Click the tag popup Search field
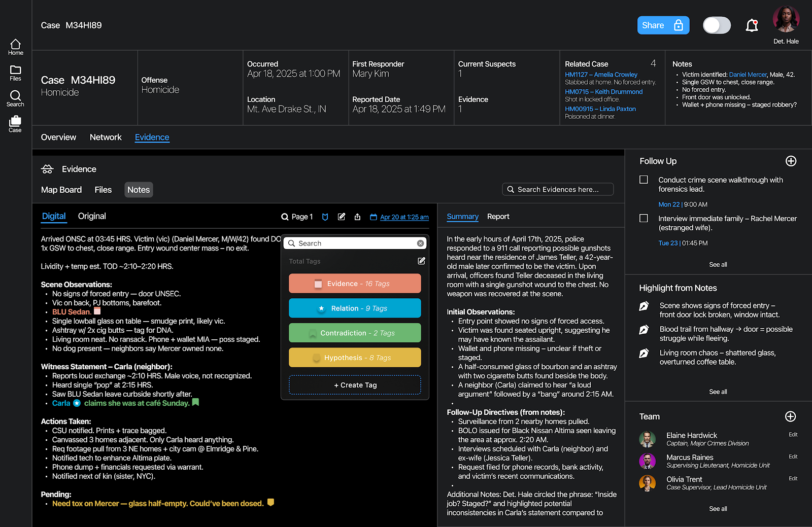812x527 pixels. (355, 243)
